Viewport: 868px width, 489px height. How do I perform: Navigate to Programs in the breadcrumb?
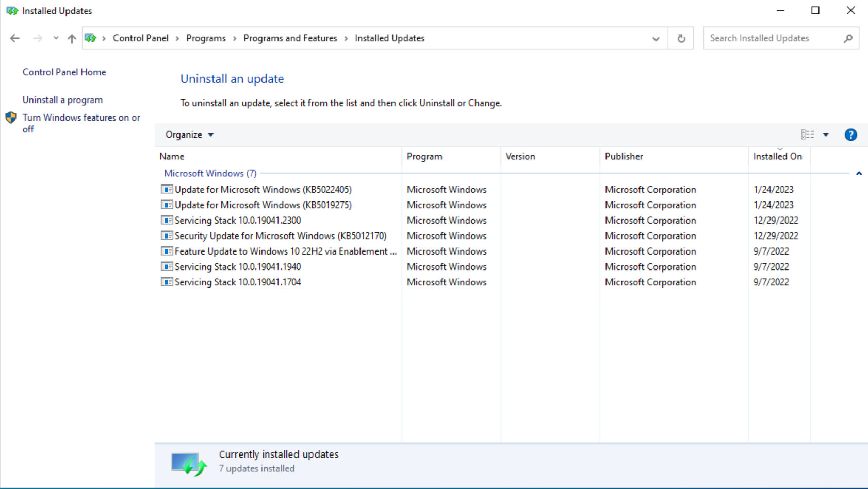[206, 38]
